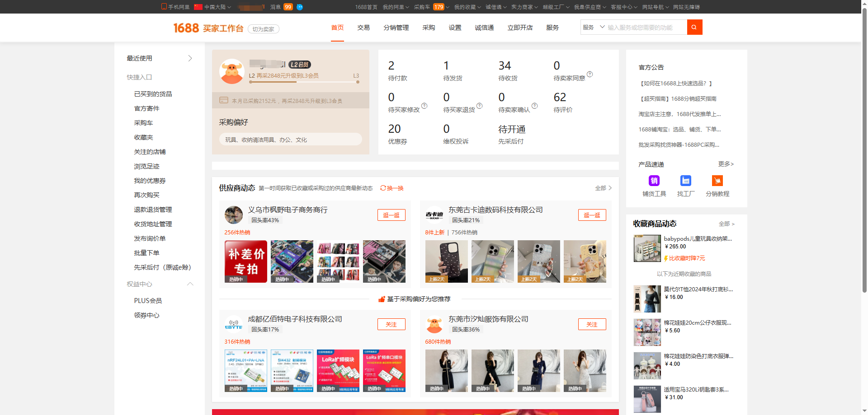The height and width of the screenshot is (415, 868).
Task: Open the 找工厂 product icon
Action: coord(686,181)
